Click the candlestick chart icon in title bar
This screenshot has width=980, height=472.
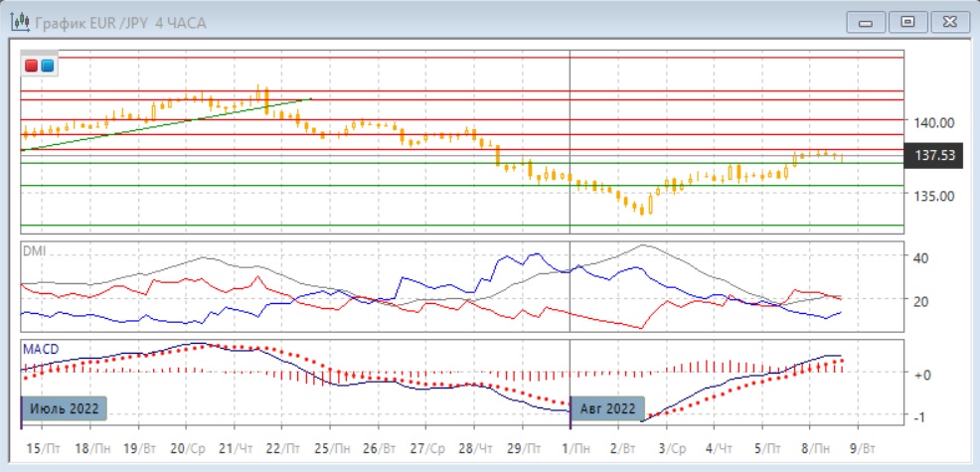pyautogui.click(x=18, y=22)
